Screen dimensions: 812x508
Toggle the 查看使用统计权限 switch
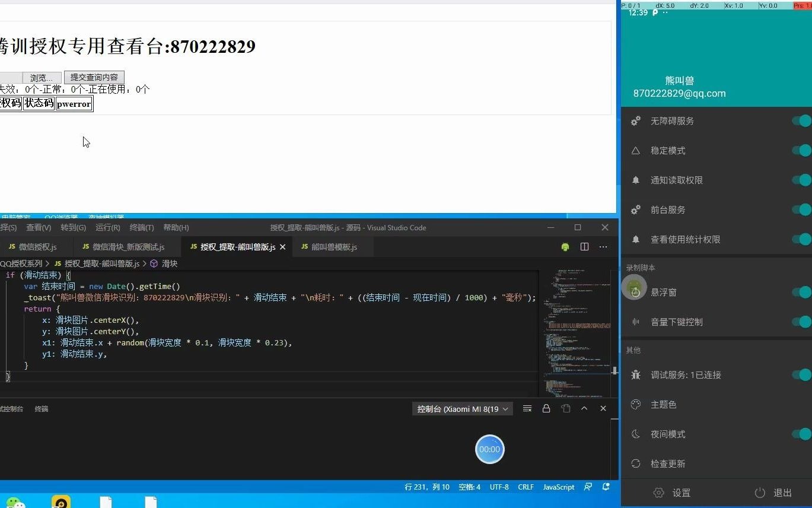point(801,240)
